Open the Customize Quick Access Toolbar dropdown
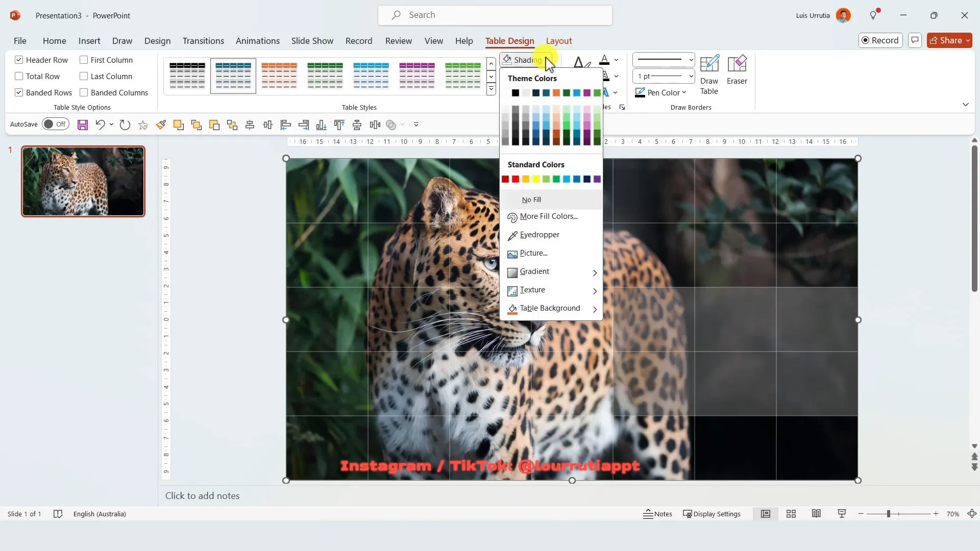The height and width of the screenshot is (551, 980). coord(416,124)
